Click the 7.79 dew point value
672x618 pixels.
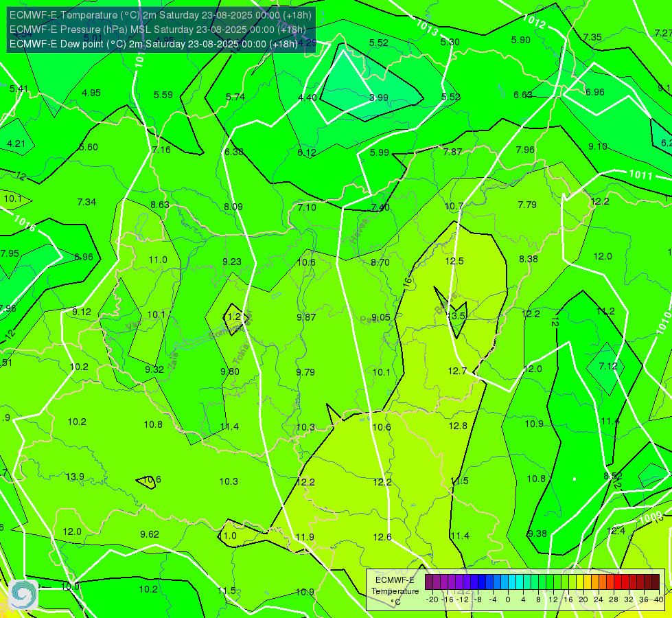527,205
